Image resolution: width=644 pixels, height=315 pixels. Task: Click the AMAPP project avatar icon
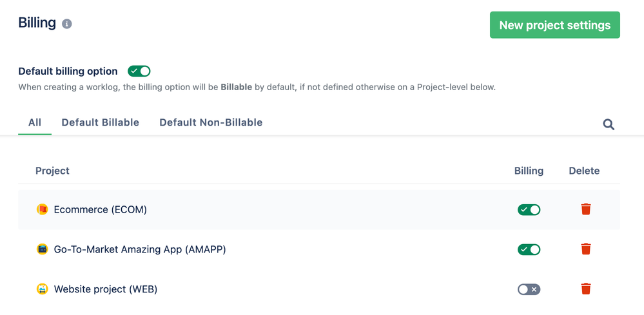(x=43, y=249)
